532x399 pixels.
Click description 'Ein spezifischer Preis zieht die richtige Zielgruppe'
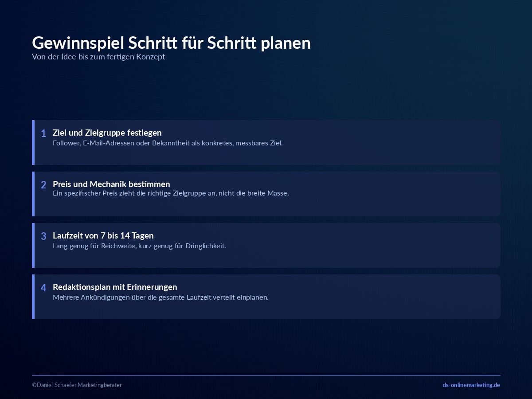coord(171,193)
